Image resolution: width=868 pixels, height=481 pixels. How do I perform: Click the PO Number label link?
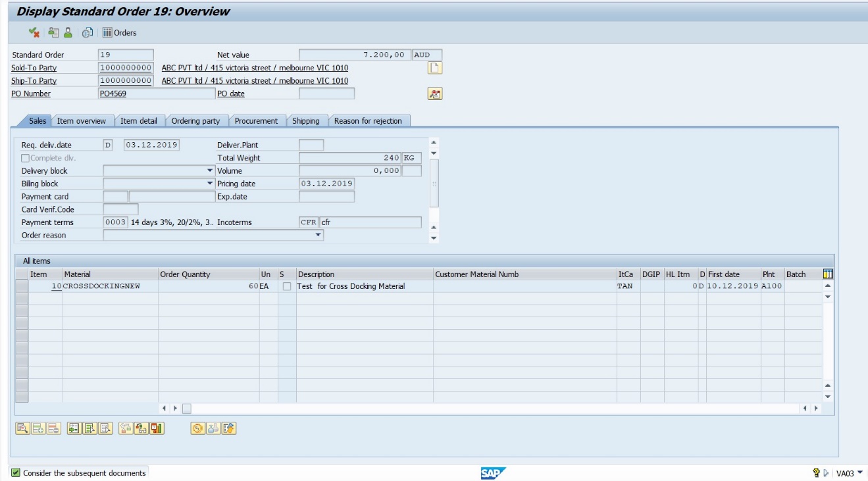31,93
